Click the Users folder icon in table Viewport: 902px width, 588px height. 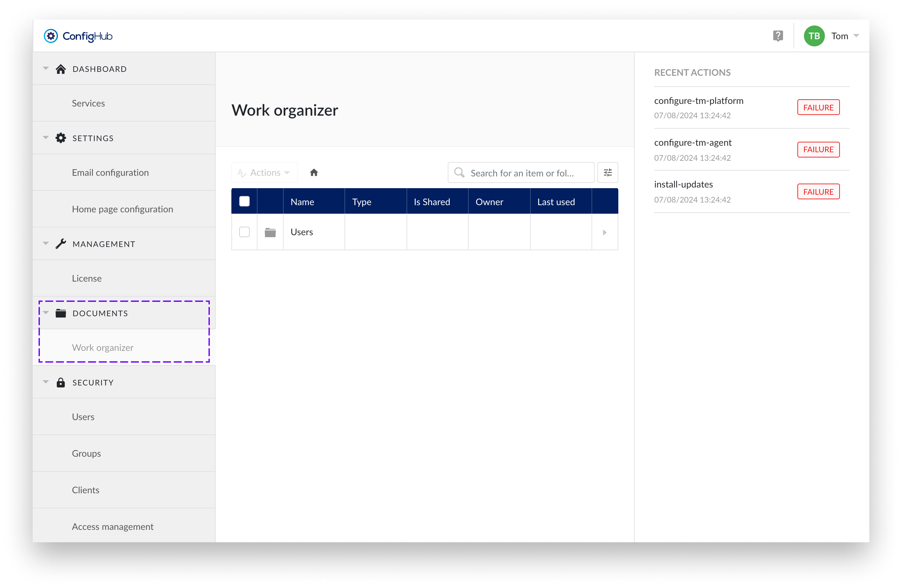(270, 232)
